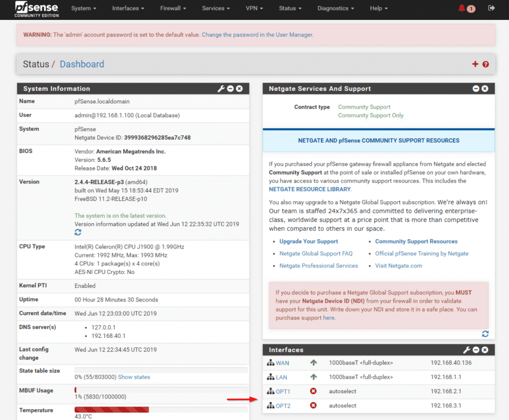Open the Upgrade Your Support link
The width and height of the screenshot is (509, 420).
(308, 242)
